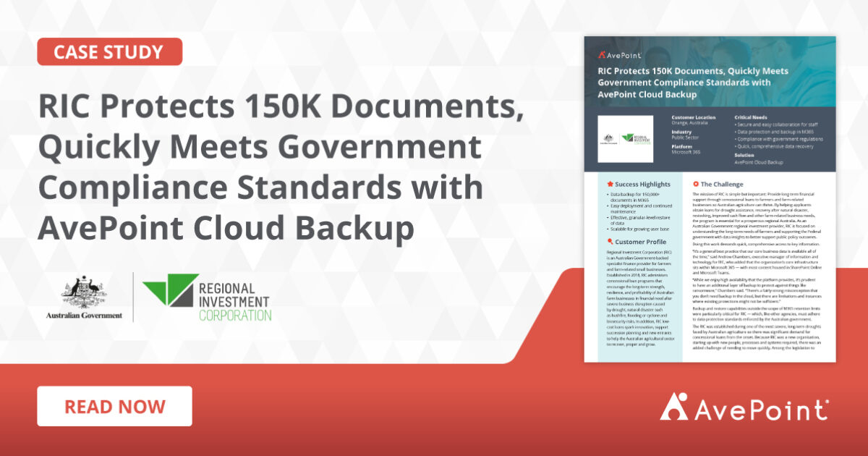This screenshot has height=456, width=868.
Task: Click the government logos box on the document
Action: [x=626, y=138]
